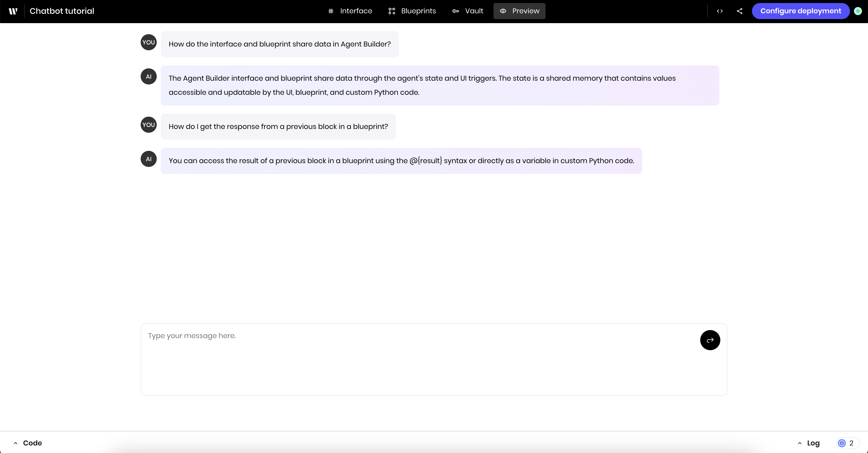Click the Chatbot tutorial title
Image resolution: width=868 pixels, height=453 pixels.
pos(62,11)
